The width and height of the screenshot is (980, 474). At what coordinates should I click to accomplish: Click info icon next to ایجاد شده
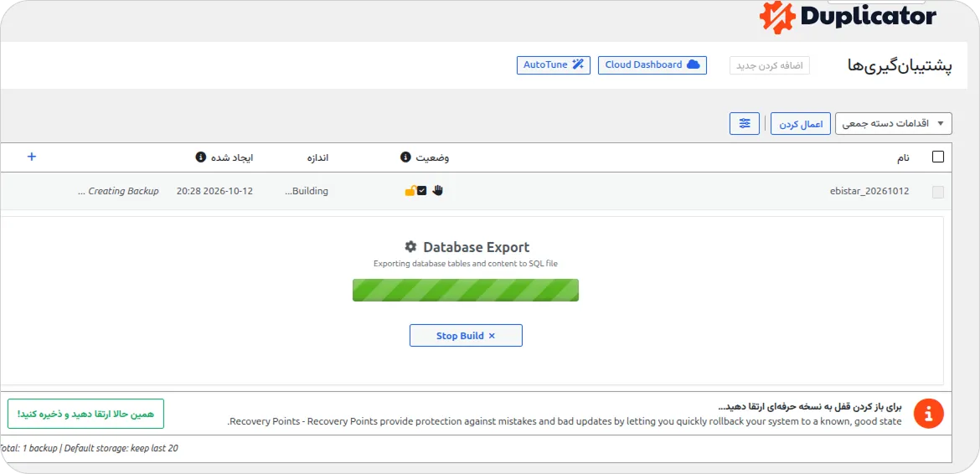pos(201,157)
